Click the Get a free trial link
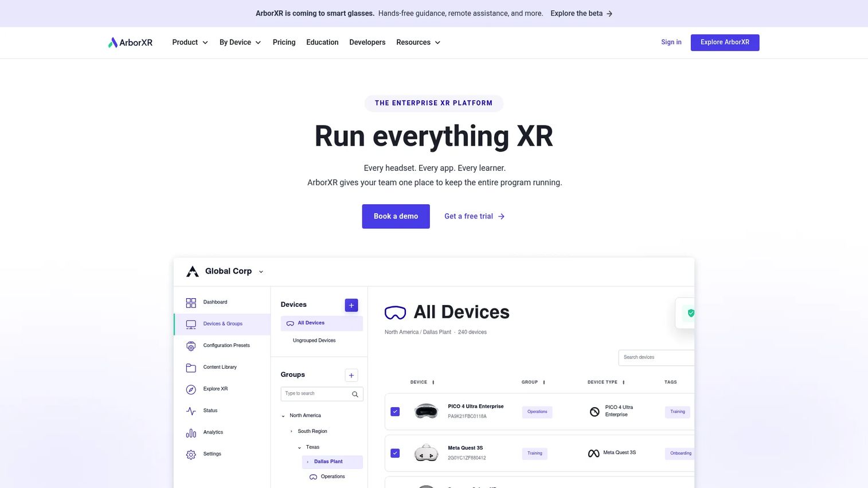The height and width of the screenshot is (488, 868). (x=475, y=216)
